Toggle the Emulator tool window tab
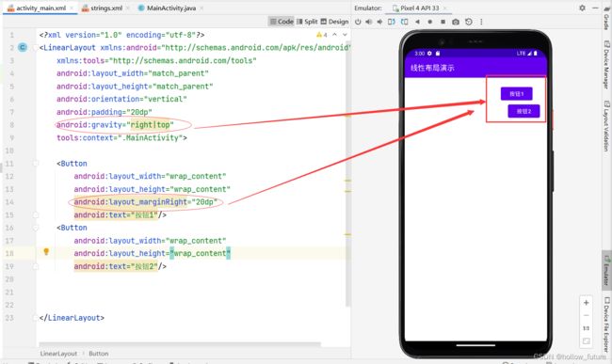Screen dimensions: 612x364 point(606,271)
